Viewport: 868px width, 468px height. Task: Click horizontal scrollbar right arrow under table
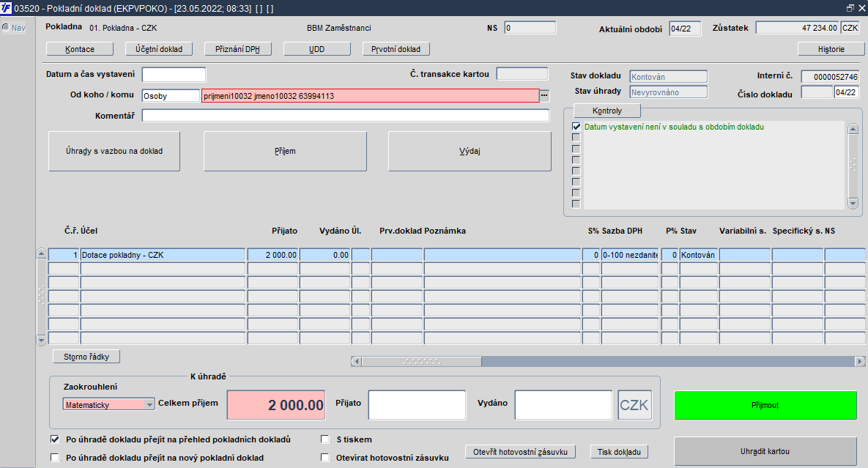pyautogui.click(x=859, y=361)
